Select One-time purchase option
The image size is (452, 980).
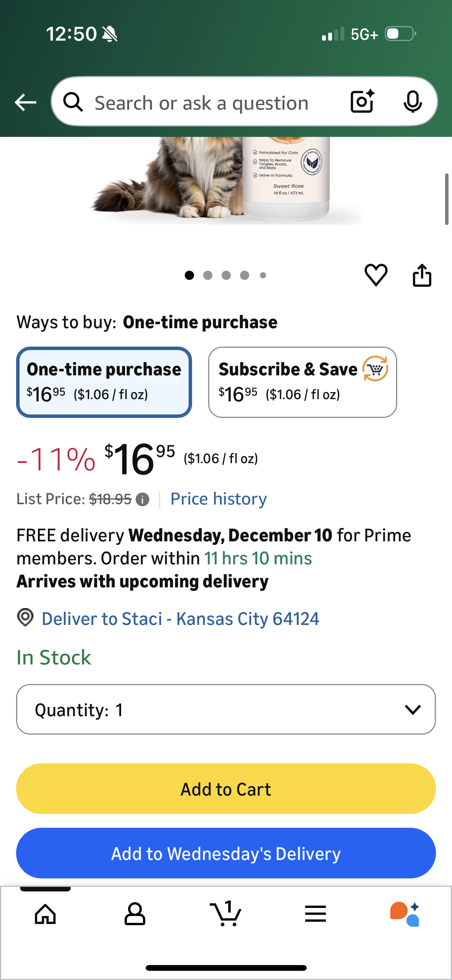pos(104,382)
